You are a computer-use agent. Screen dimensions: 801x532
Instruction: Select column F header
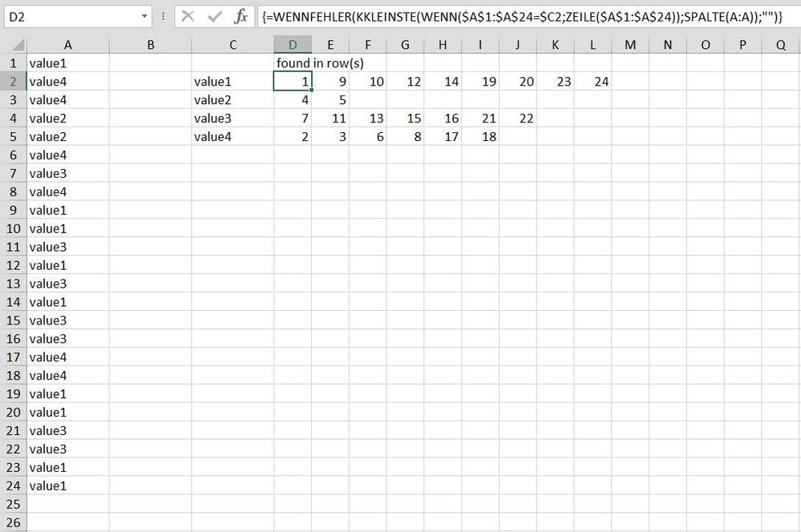(x=368, y=45)
